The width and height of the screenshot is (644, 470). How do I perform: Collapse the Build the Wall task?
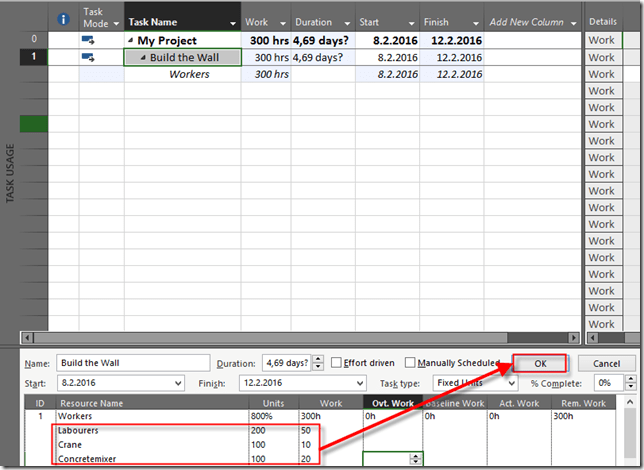click(x=142, y=58)
